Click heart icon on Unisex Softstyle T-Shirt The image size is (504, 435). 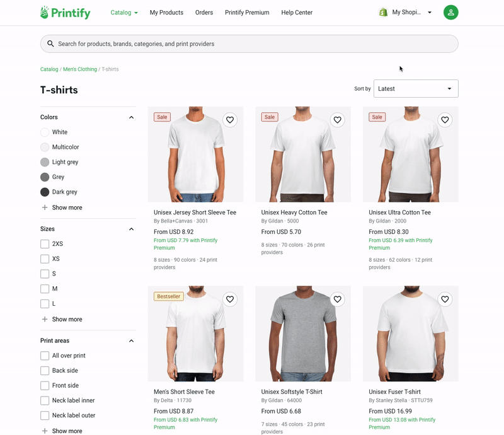(x=337, y=299)
